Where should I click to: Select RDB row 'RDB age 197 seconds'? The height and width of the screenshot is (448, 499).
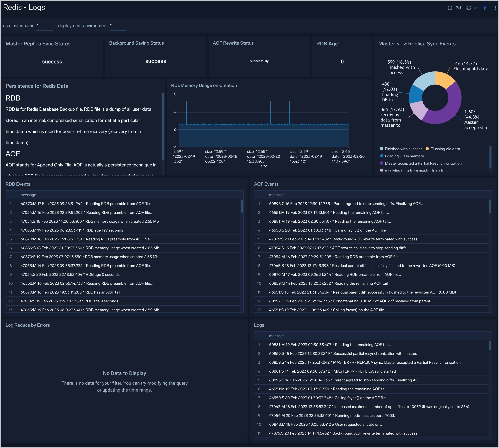click(123, 230)
